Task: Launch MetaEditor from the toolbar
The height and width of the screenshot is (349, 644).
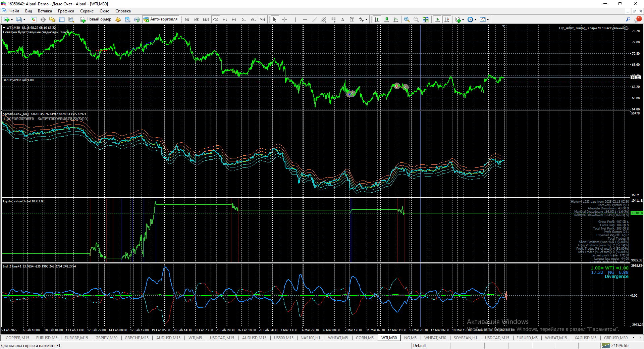Action: click(x=118, y=19)
